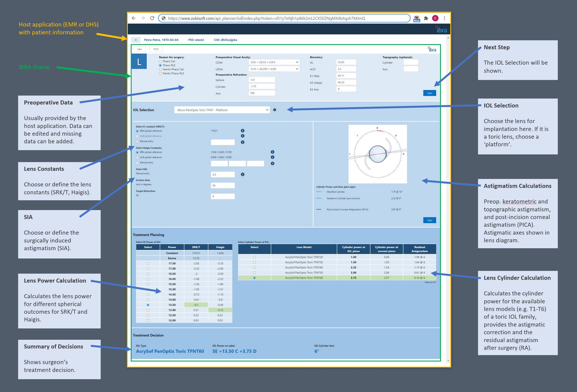Click the AL biometry input field
Viewport: 577px width, 392px height.
click(x=346, y=62)
